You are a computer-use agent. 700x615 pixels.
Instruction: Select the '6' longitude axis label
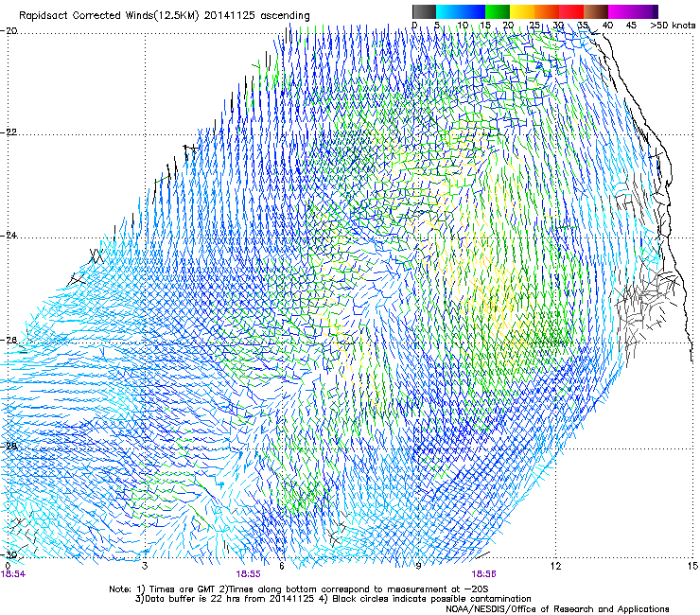pos(282,566)
